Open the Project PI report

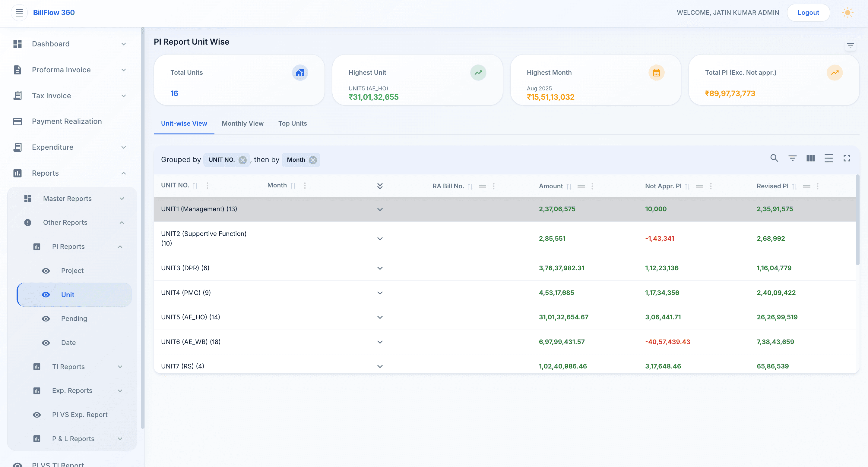(x=72, y=271)
